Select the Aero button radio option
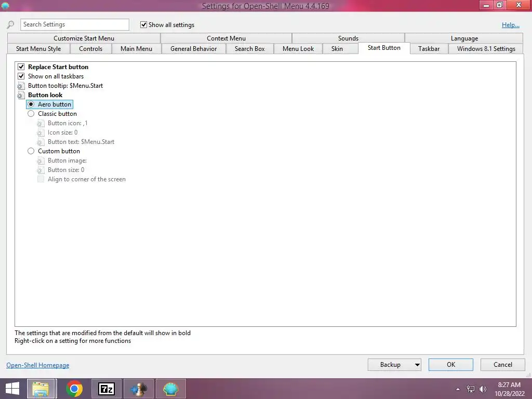The width and height of the screenshot is (532, 399). (x=31, y=104)
